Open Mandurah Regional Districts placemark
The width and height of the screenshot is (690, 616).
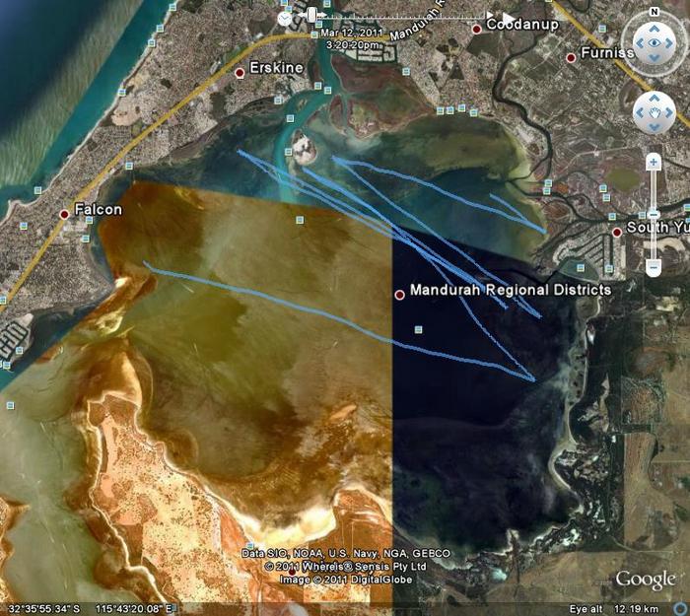pyautogui.click(x=400, y=294)
